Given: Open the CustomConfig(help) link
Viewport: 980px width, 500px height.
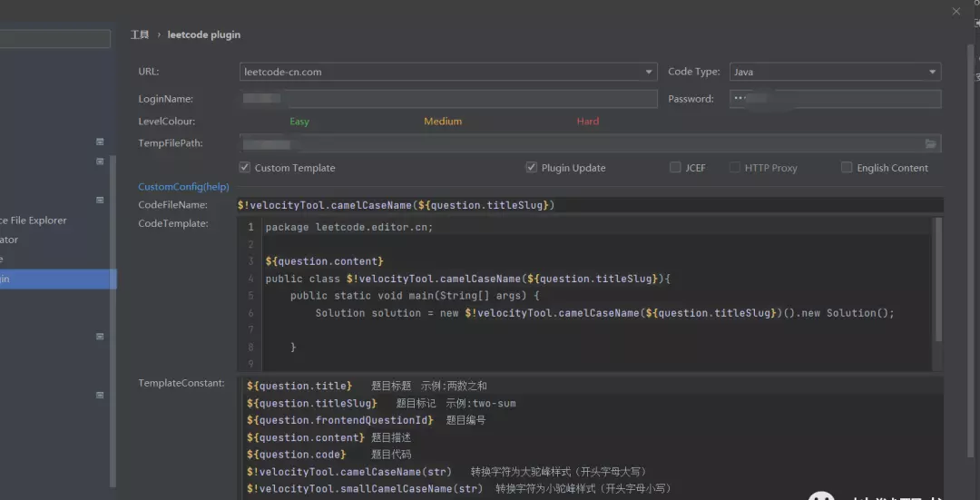Looking at the screenshot, I should (x=183, y=187).
